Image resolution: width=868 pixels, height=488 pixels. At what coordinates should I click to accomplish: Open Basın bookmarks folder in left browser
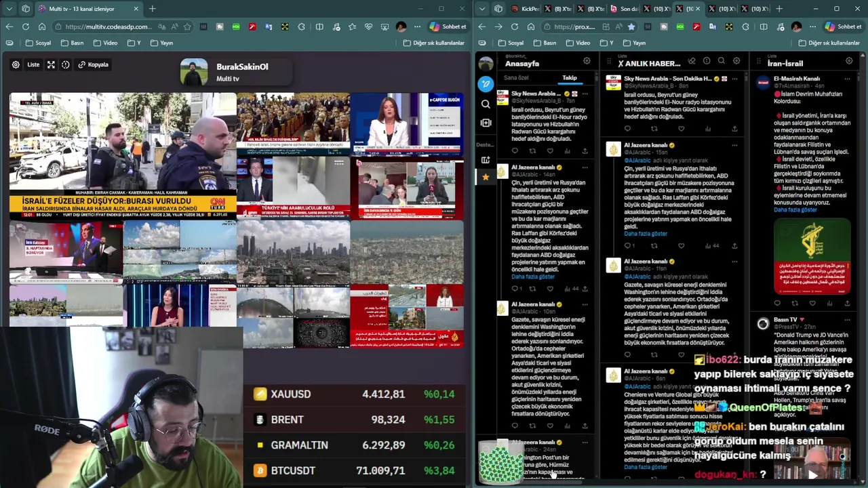[73, 43]
